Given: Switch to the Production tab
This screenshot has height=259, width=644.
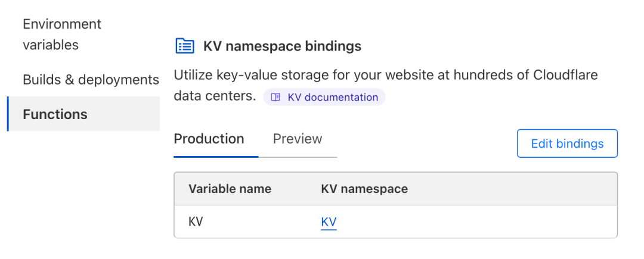Looking at the screenshot, I should pyautogui.click(x=209, y=139).
